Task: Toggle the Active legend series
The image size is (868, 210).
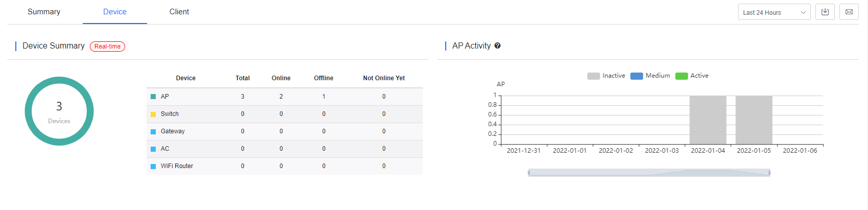Action: (692, 76)
